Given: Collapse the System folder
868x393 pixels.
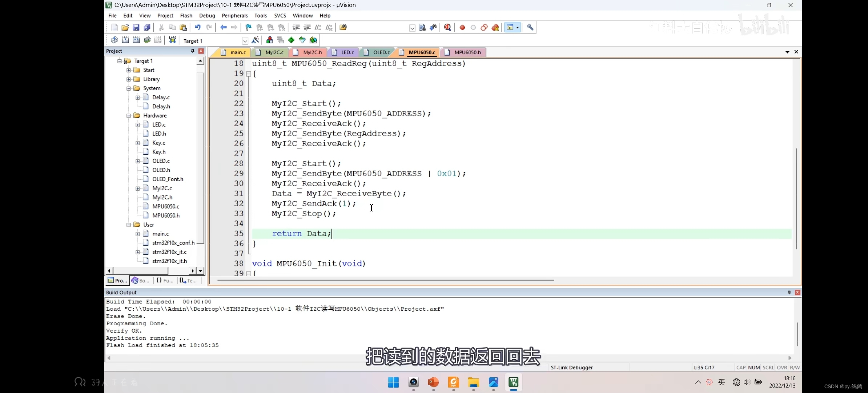Looking at the screenshot, I should coord(128,88).
